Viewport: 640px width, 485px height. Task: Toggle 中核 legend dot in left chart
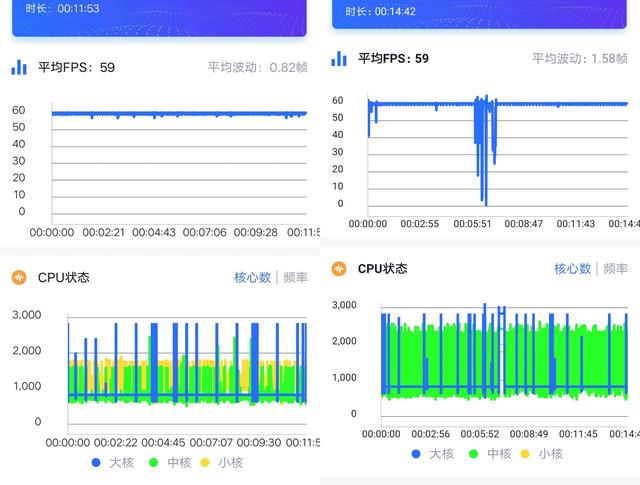[x=153, y=463]
